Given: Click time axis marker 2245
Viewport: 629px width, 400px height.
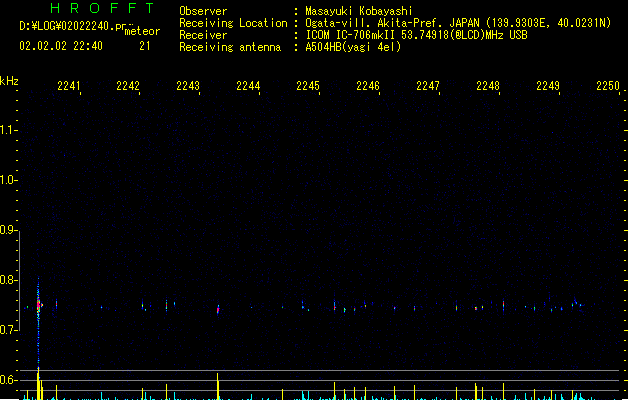Looking at the screenshot, I should (x=308, y=86).
